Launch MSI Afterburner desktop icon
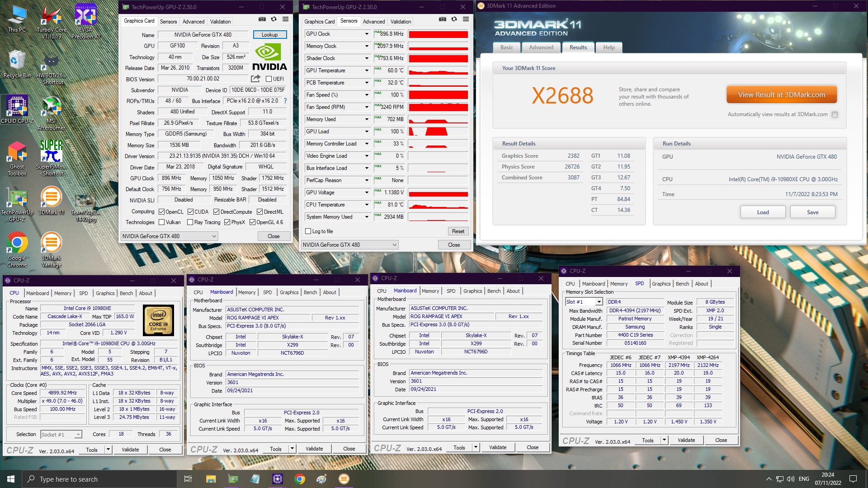 [x=51, y=113]
